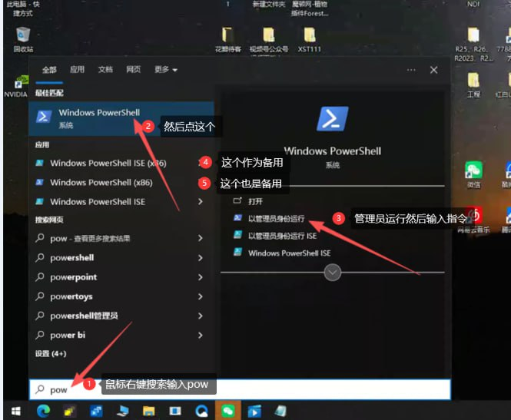Image resolution: width=511 pixels, height=420 pixels.
Task: Open the R25 R26 R2023 desktop folder
Action: tap(473, 45)
